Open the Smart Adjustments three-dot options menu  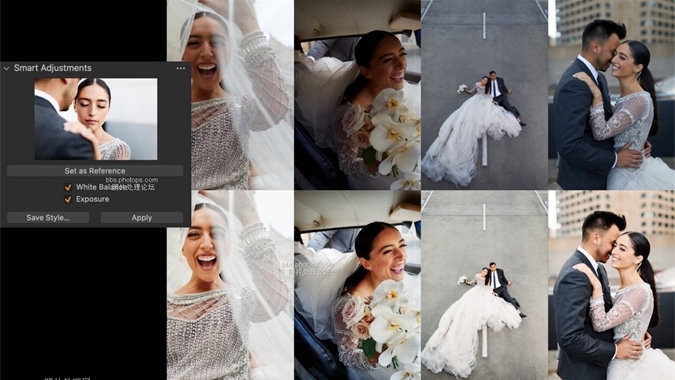[181, 68]
